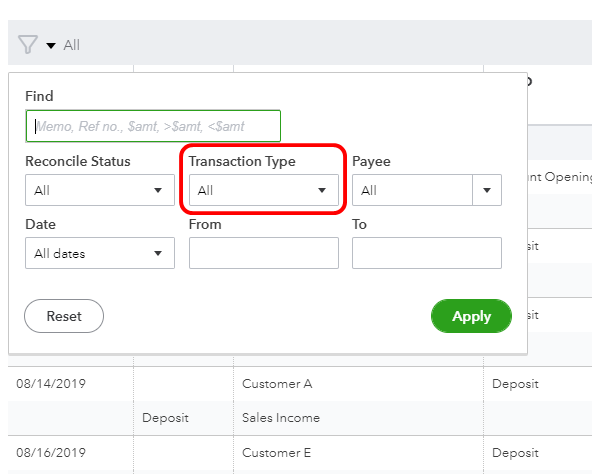Focus the Find memo search field
The height and width of the screenshot is (474, 592).
[x=153, y=126]
